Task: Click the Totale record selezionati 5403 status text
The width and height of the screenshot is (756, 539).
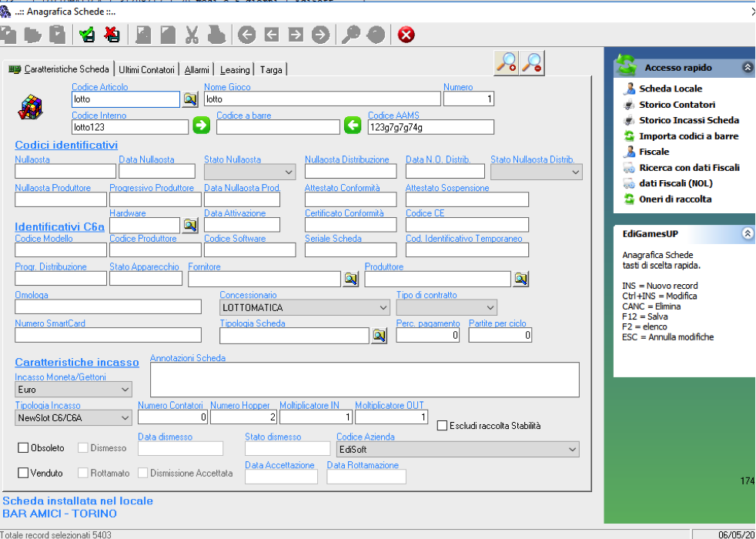Action: click(x=55, y=534)
